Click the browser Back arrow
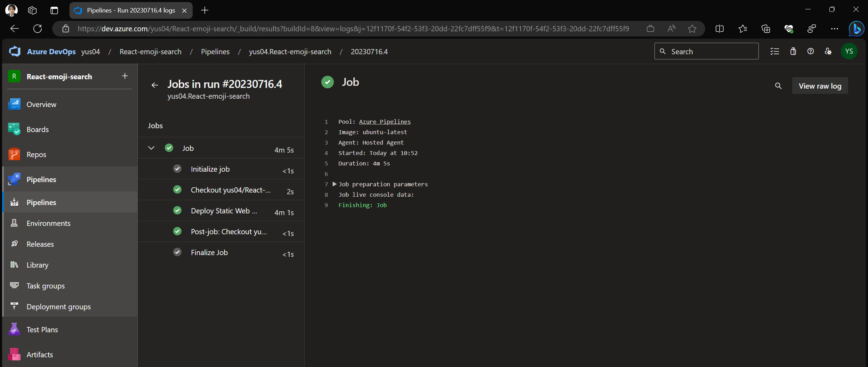868x367 pixels. click(15, 28)
